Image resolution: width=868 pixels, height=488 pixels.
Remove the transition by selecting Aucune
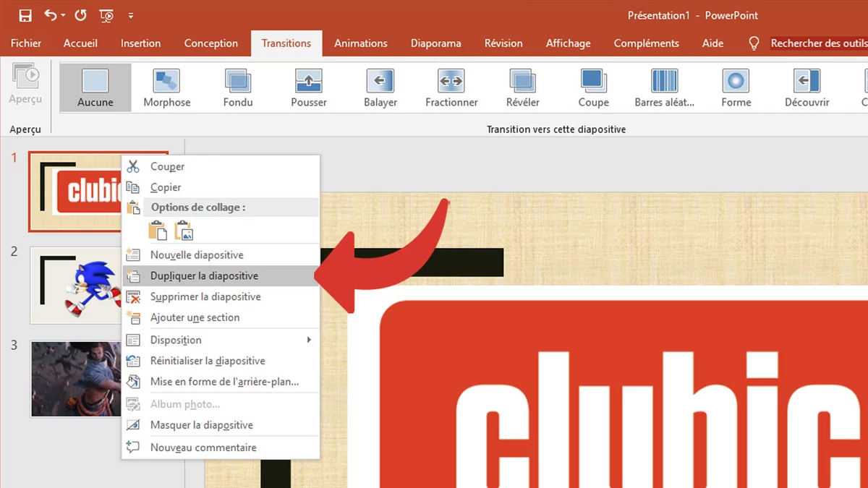(95, 87)
